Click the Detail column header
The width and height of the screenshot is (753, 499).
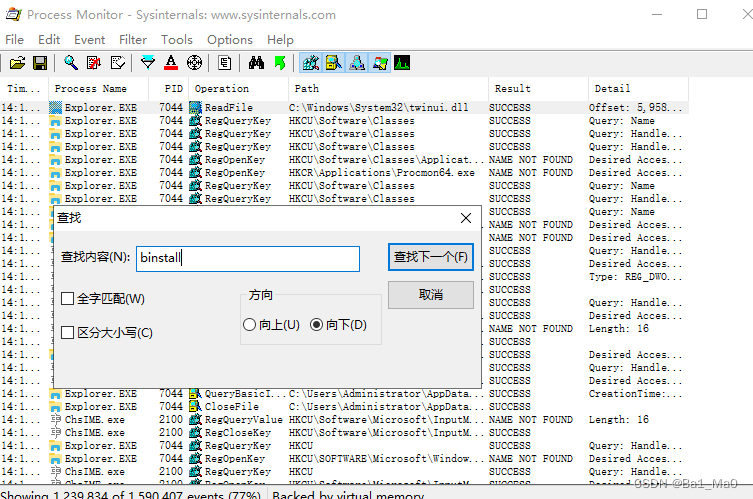[638, 88]
